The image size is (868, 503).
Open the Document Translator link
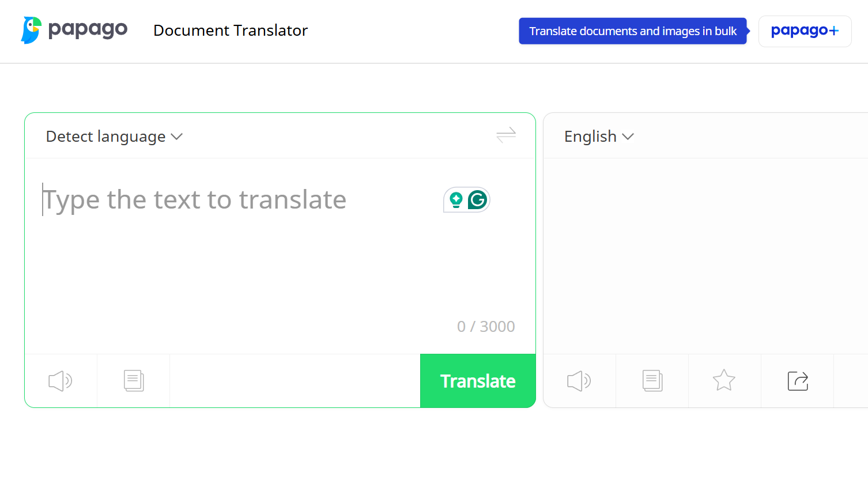click(231, 31)
